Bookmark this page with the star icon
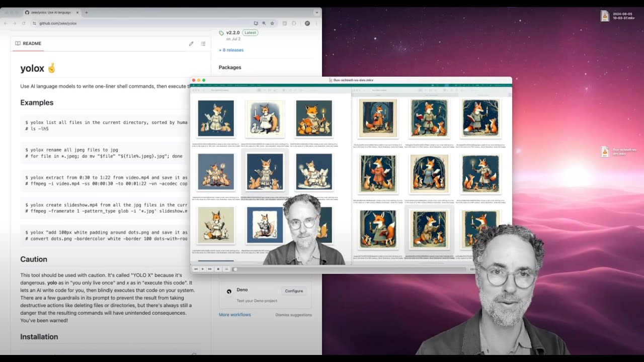Screen dimensions: 644x362 272,23
